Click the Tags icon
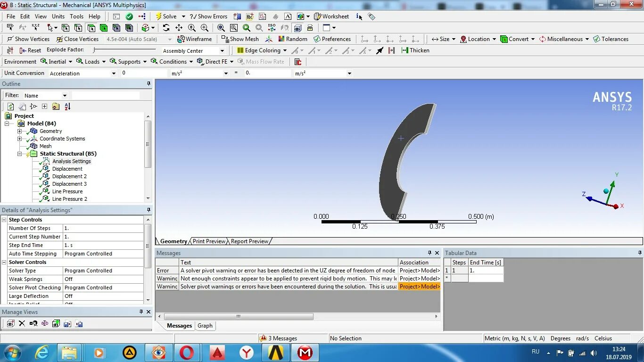This screenshot has height=362, width=644. pyautogui.click(x=372, y=16)
